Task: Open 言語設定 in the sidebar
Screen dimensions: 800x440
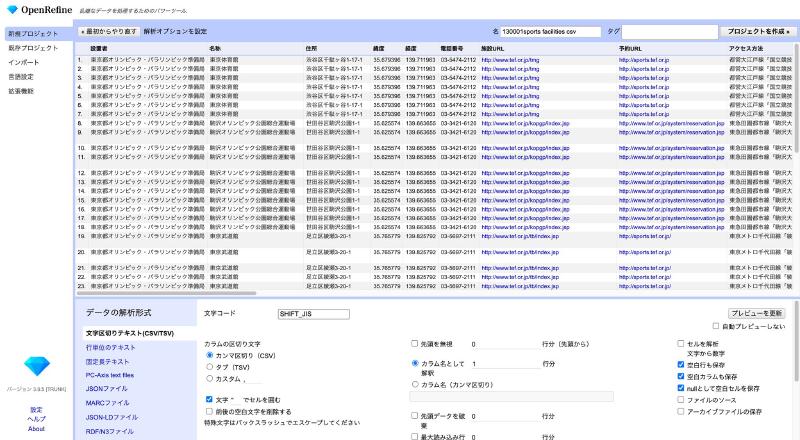Action: point(21,77)
